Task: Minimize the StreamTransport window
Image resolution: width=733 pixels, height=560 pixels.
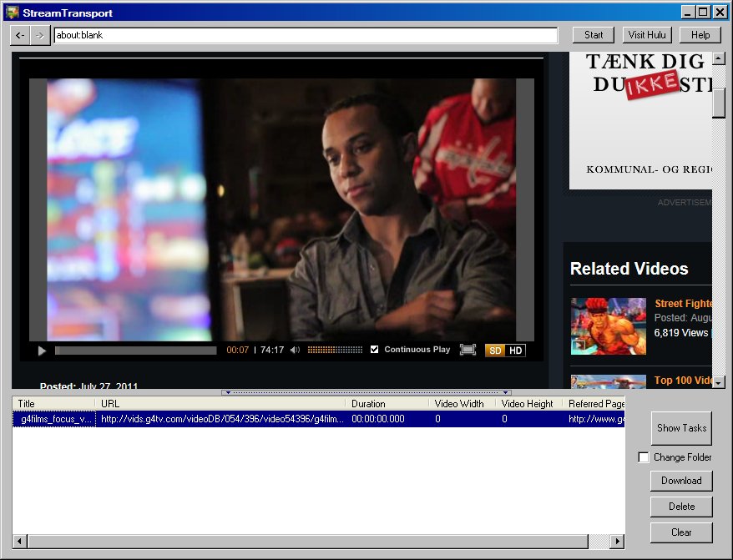Action: (687, 13)
